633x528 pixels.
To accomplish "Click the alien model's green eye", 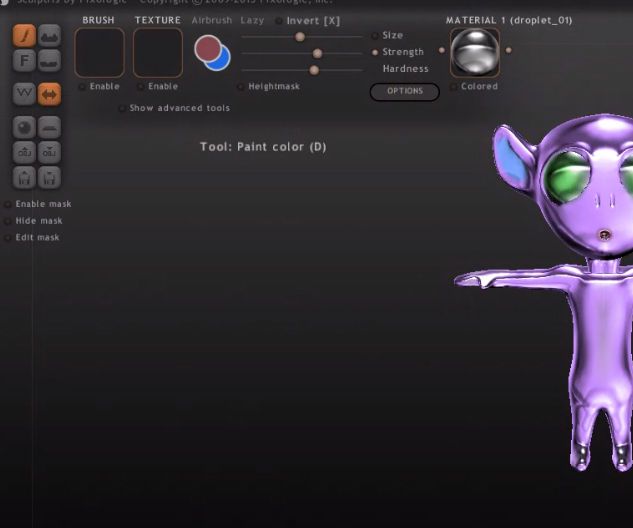I will pyautogui.click(x=567, y=176).
